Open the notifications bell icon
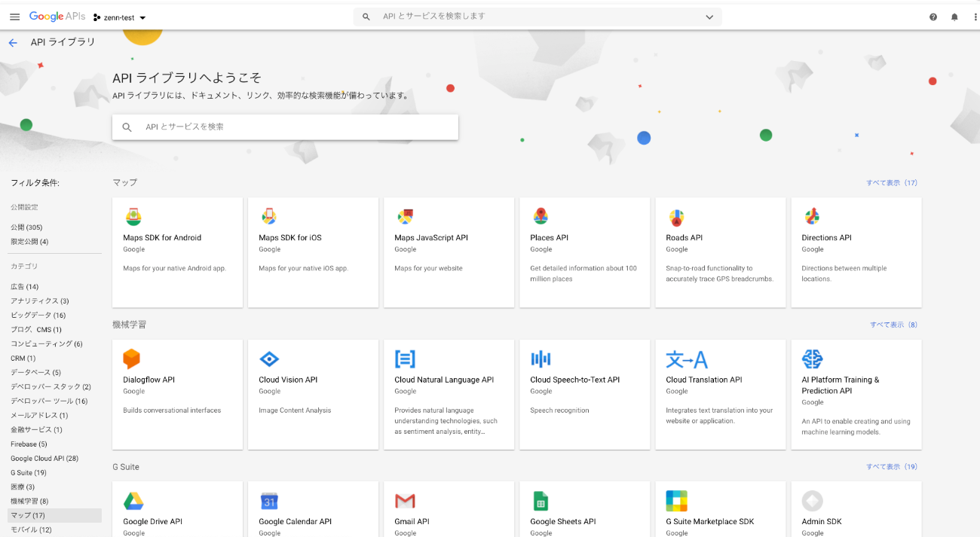Screen dimensions: 980x537 954,17
